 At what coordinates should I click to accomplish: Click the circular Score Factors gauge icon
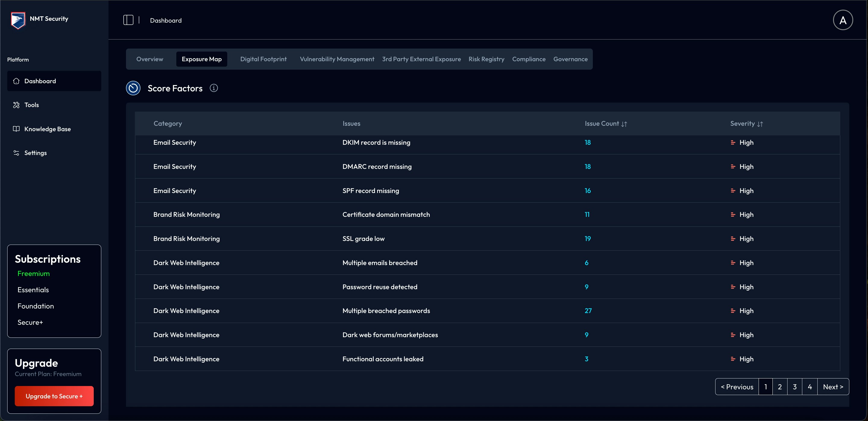(x=133, y=88)
